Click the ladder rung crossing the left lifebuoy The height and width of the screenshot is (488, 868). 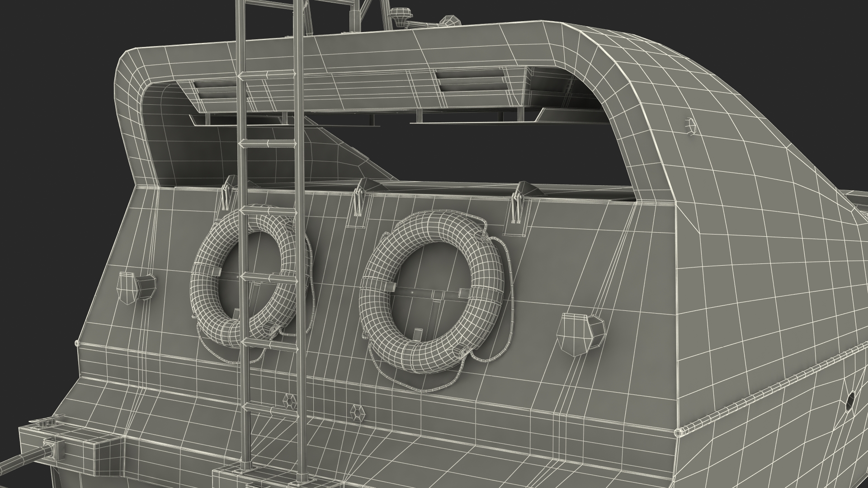coord(270,277)
